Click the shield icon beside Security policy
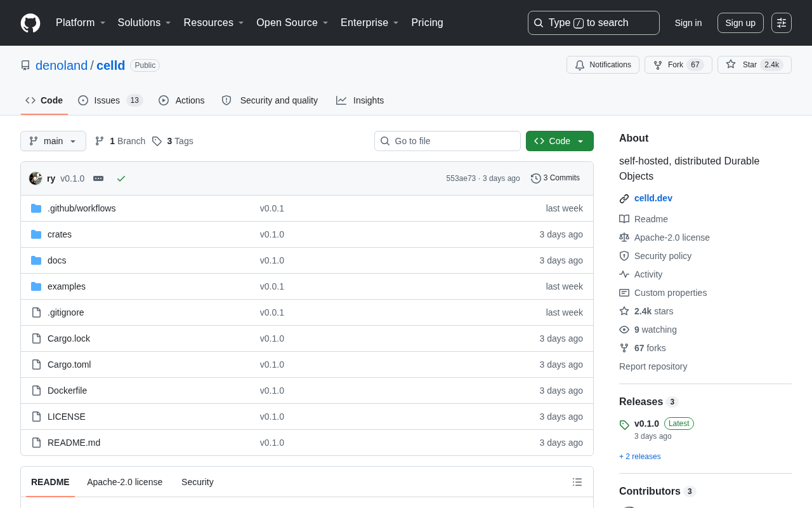812x508 pixels. 624,256
